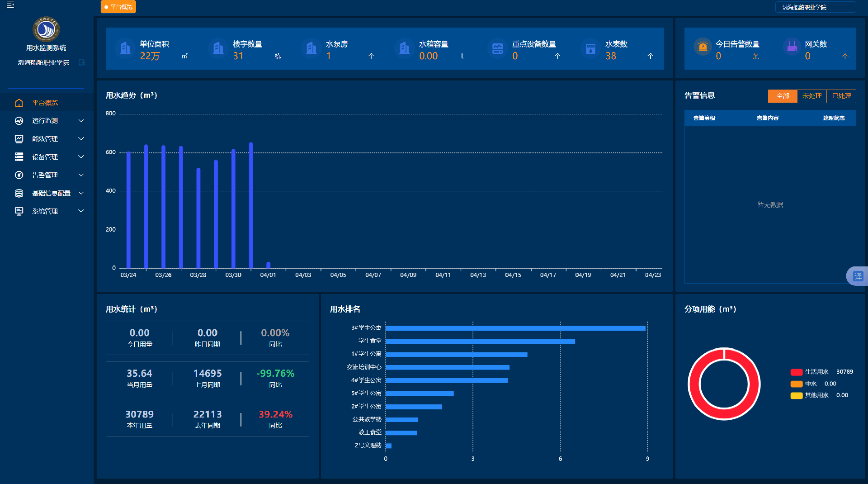
Task: Click the 能效管理 chart icon
Action: 19,139
